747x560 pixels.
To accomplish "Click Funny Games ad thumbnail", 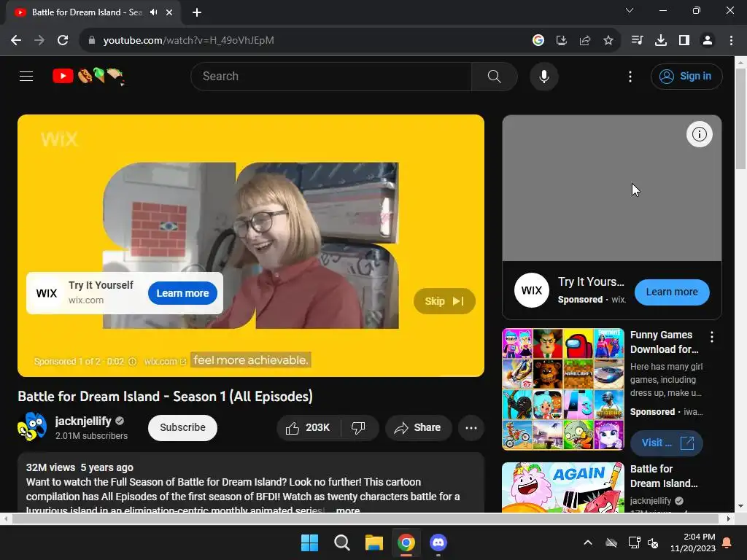I will click(x=563, y=389).
